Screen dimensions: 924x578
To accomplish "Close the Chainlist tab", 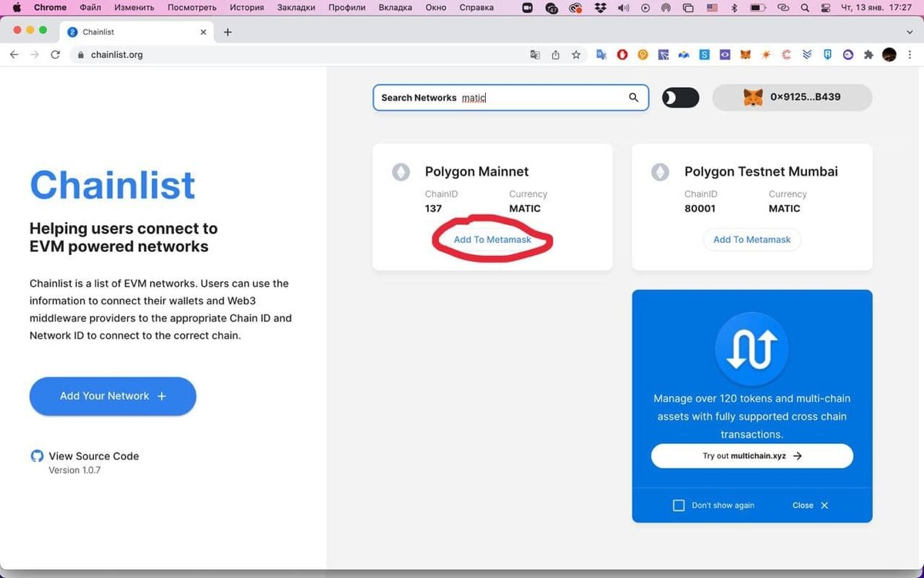I will 203,32.
